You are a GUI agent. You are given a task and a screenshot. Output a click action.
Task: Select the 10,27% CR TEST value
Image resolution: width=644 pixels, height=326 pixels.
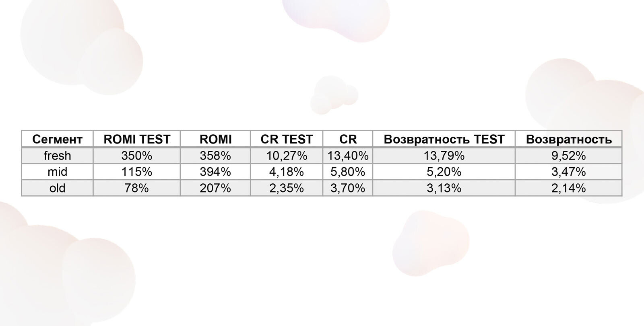coord(287,156)
